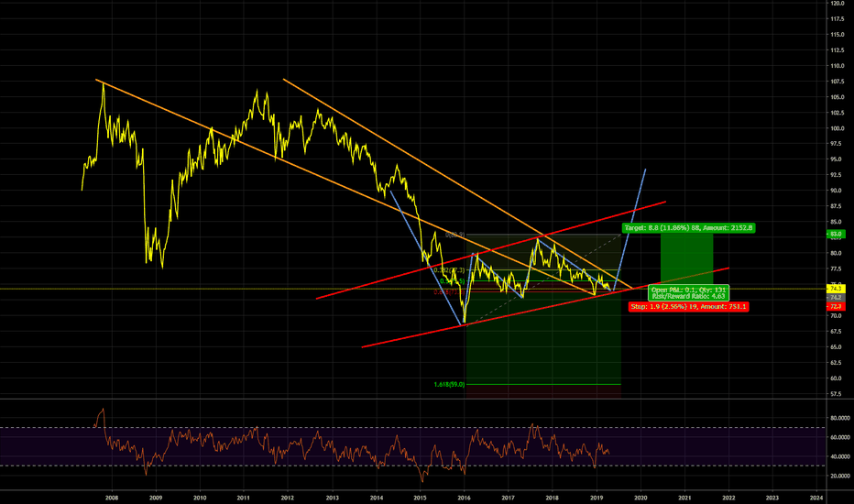Click the 115.0 price scale label
Screen dimensions: 854x504
tap(838, 35)
